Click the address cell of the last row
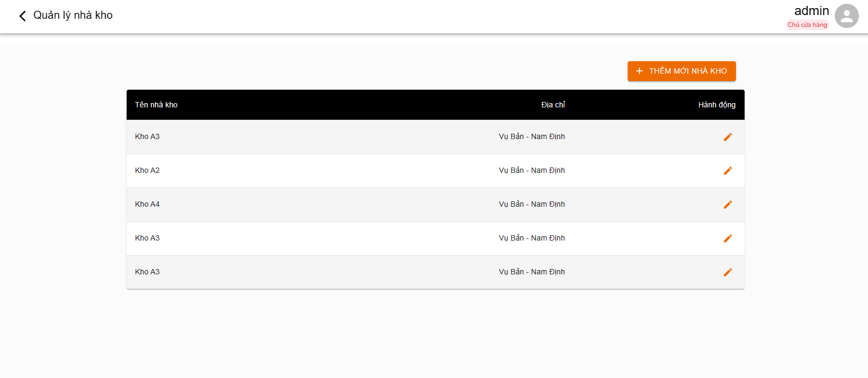The height and width of the screenshot is (378, 868). (x=532, y=272)
